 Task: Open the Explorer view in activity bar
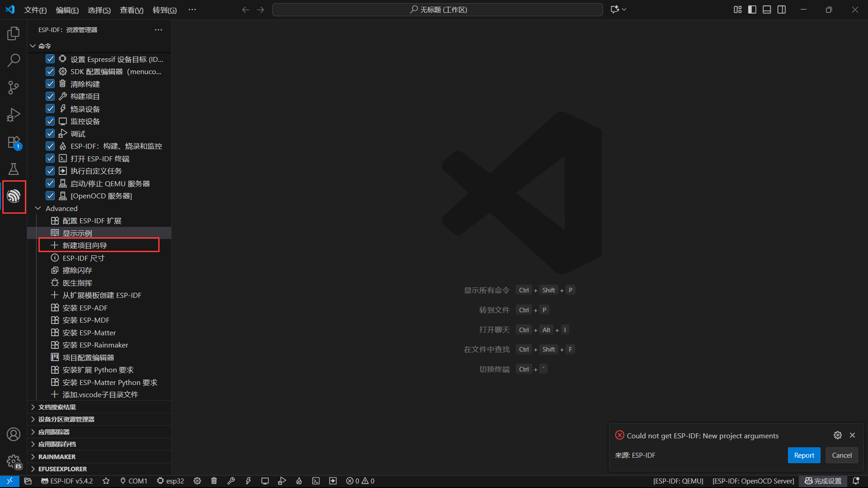[14, 33]
